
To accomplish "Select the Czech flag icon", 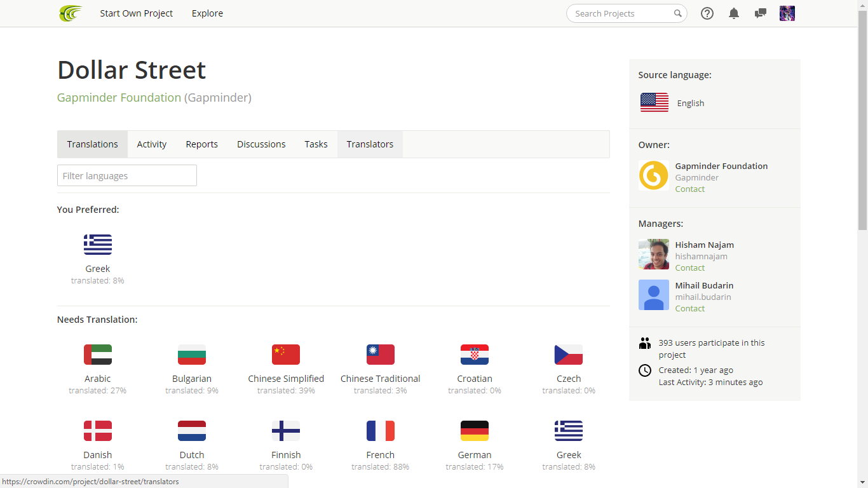I will tap(569, 355).
